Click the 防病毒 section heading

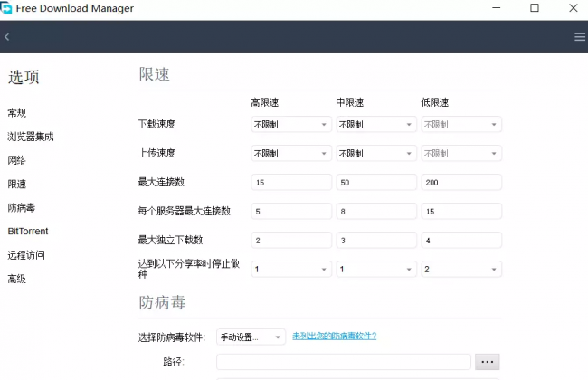click(162, 302)
